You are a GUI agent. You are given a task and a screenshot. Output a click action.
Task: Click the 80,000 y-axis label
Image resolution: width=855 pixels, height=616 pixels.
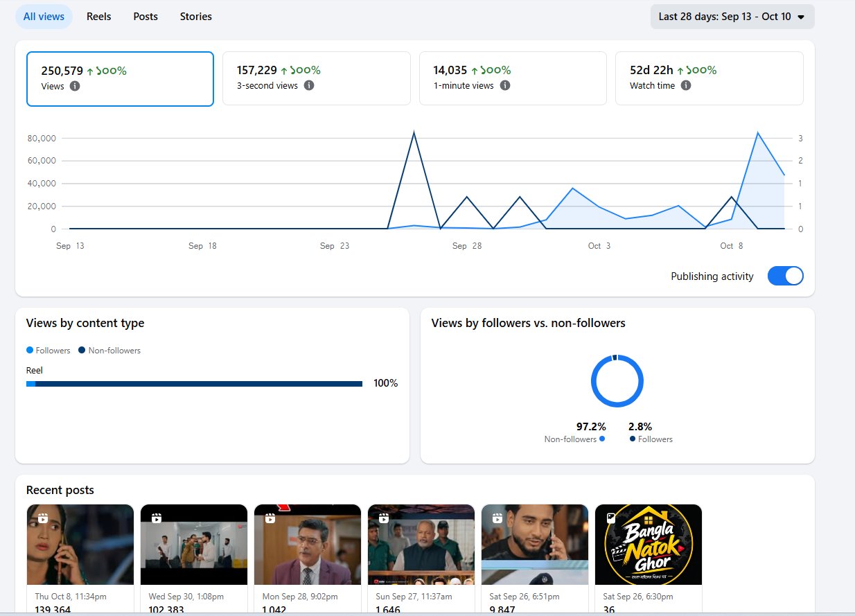coord(42,139)
